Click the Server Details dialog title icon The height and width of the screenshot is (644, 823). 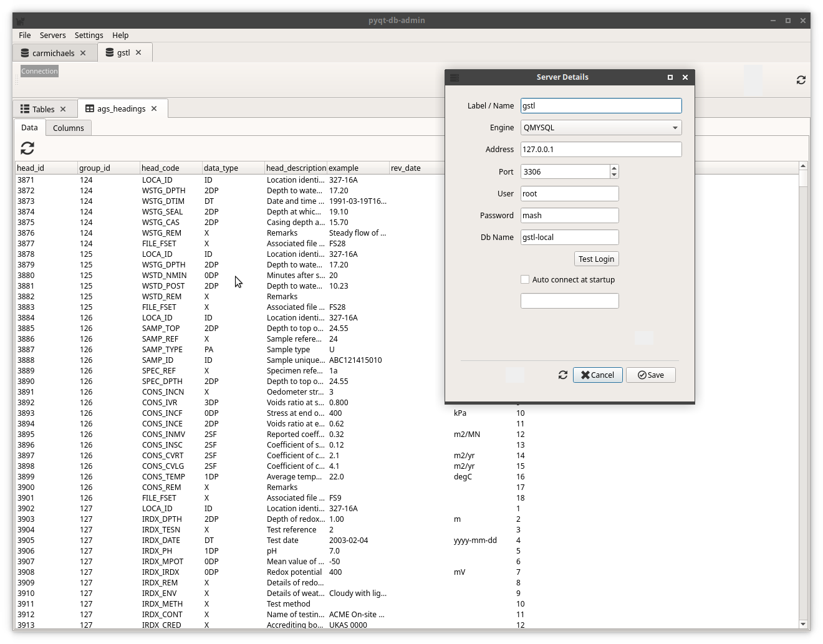coord(455,77)
